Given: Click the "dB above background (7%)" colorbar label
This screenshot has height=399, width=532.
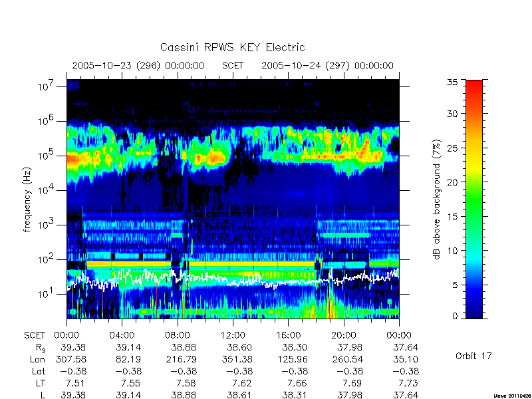Looking at the screenshot, I should tap(437, 199).
